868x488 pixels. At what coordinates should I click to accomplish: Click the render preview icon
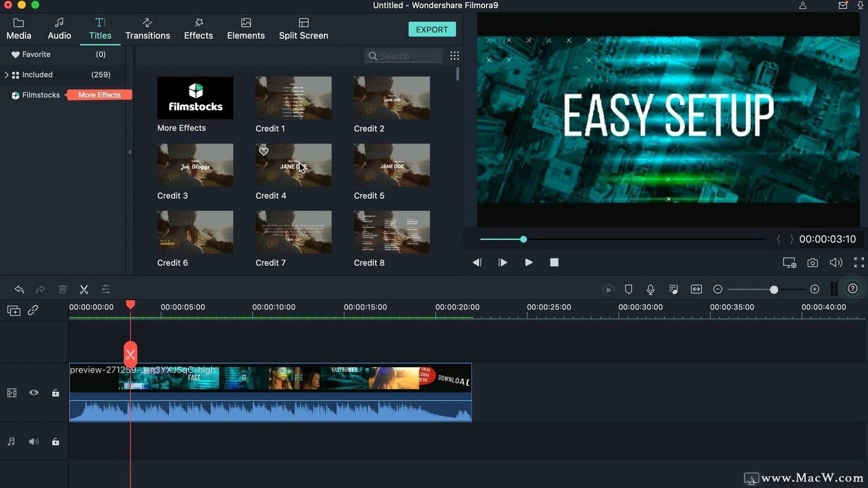608,289
